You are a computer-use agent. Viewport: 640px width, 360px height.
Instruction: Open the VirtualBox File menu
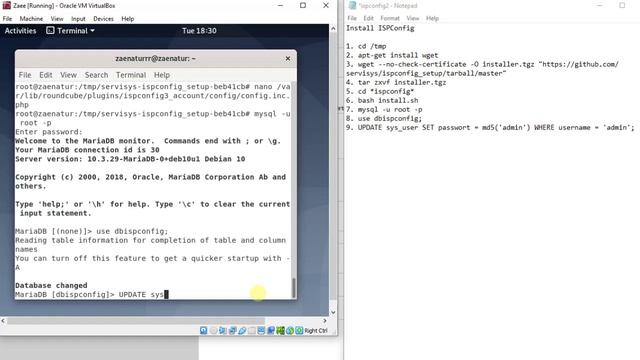click(7, 19)
